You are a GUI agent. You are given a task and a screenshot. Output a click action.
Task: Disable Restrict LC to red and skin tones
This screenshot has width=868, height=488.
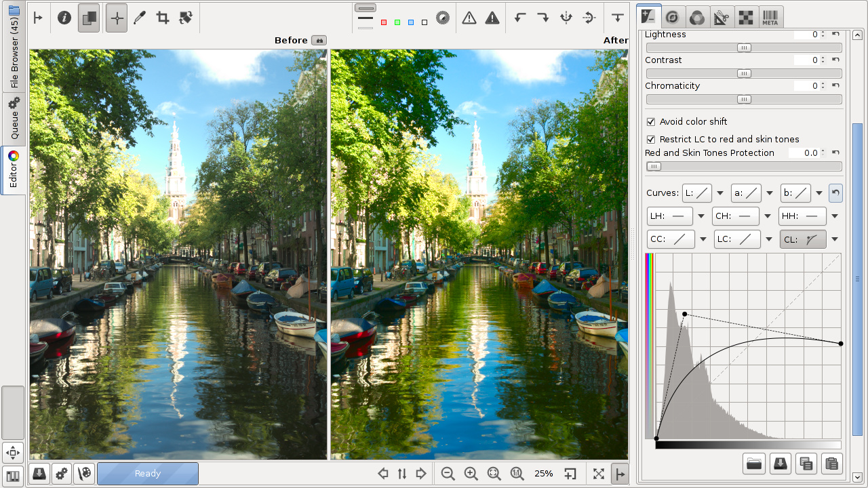[x=651, y=140]
